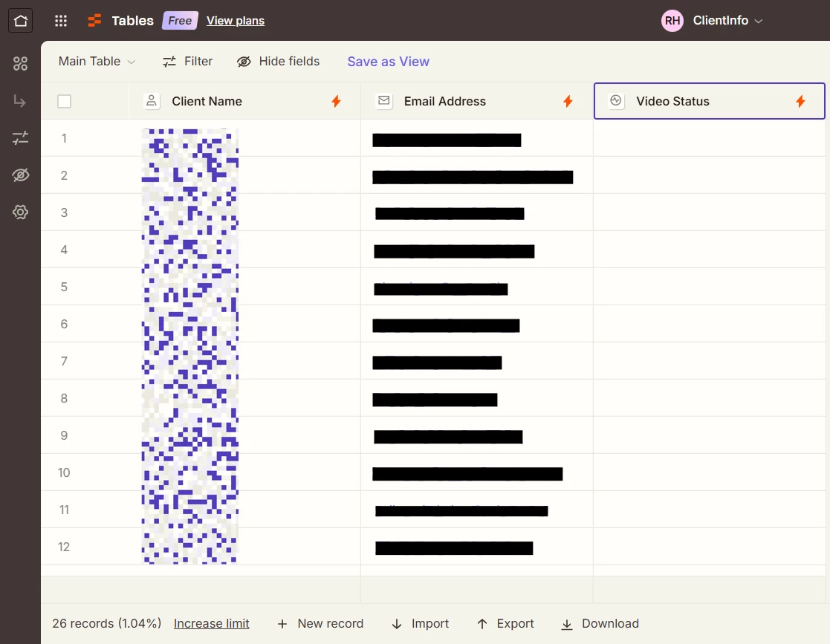Open the apps grid launcher
830x644 pixels.
click(x=61, y=21)
